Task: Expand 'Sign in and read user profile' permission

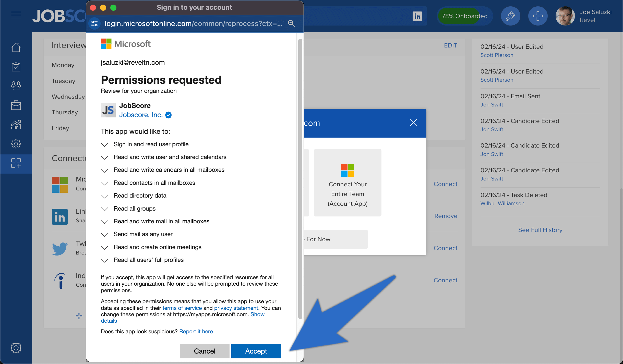Action: [x=104, y=145]
